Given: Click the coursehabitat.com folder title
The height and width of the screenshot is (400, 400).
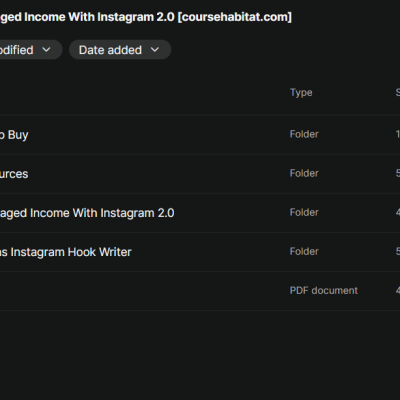Looking at the screenshot, I should click(146, 17).
